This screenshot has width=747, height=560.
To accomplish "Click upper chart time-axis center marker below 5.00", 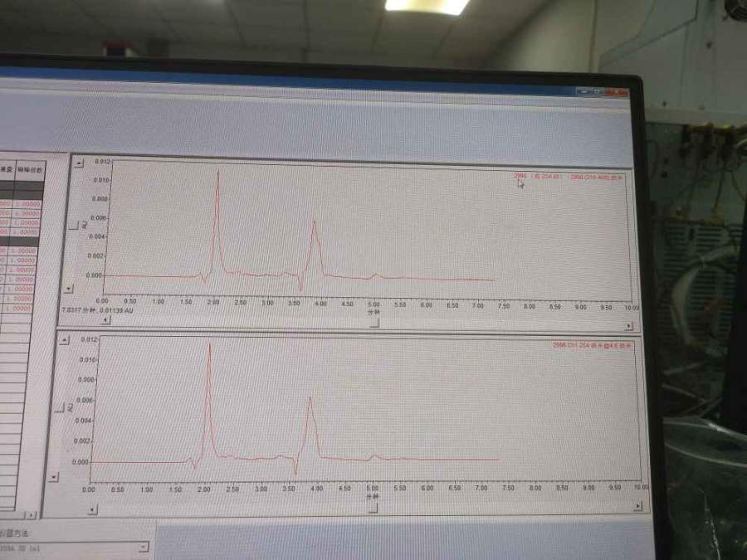I will click(374, 323).
